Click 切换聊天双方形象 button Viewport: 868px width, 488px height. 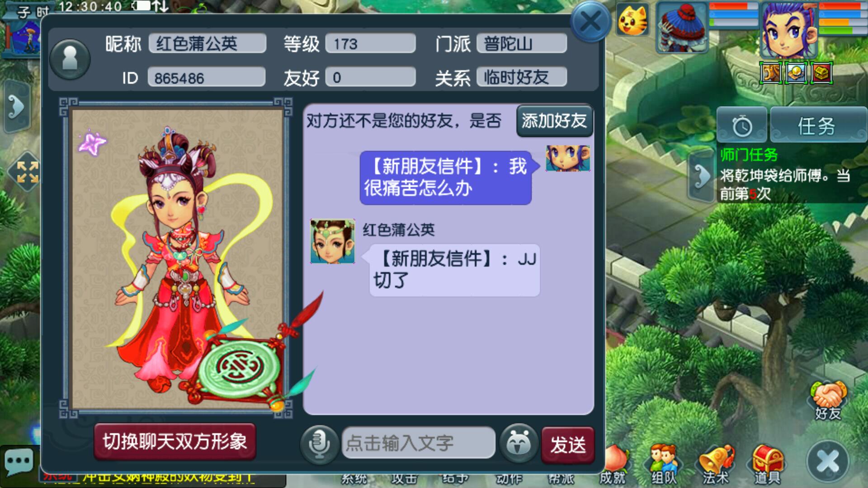175,441
